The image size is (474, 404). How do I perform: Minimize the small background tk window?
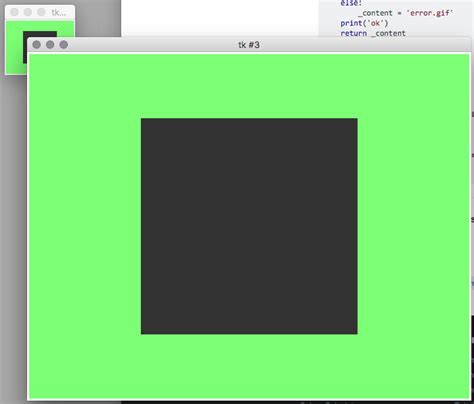click(x=28, y=12)
